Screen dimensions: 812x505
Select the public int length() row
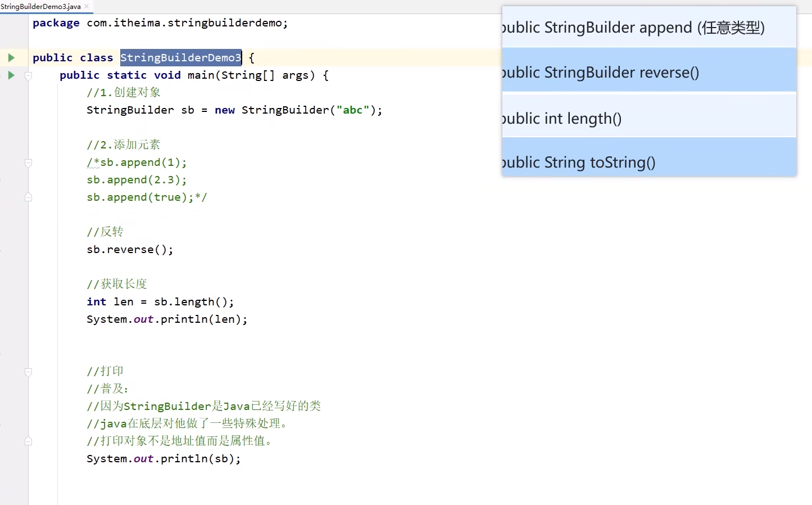649,116
